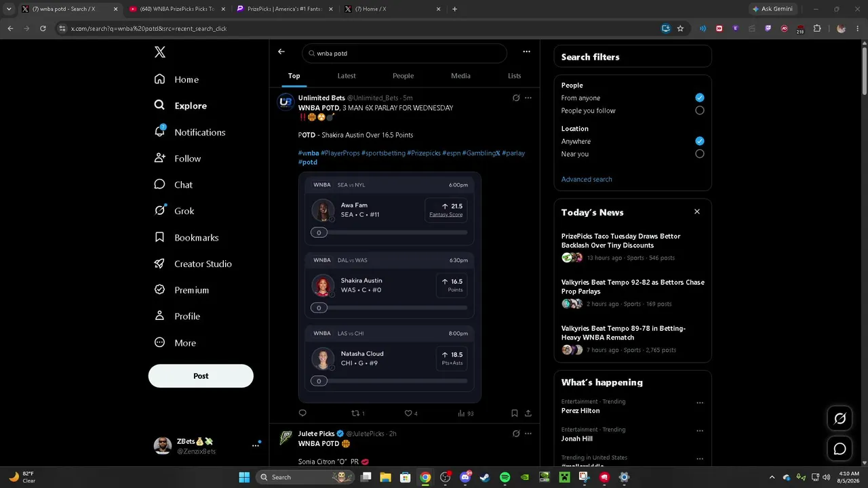Open the PrizePicks Taco Tuesday news story
Viewport: 868px width, 488px height.
tap(621, 241)
